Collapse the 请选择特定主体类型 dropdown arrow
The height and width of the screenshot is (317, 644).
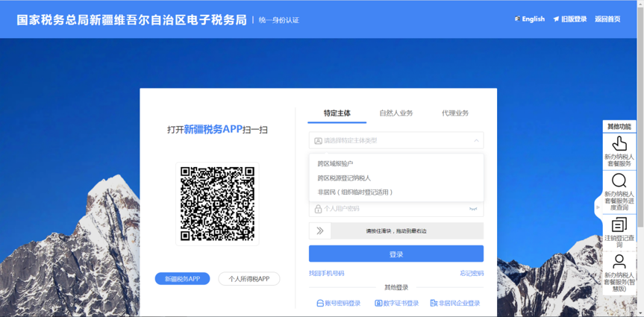[476, 140]
